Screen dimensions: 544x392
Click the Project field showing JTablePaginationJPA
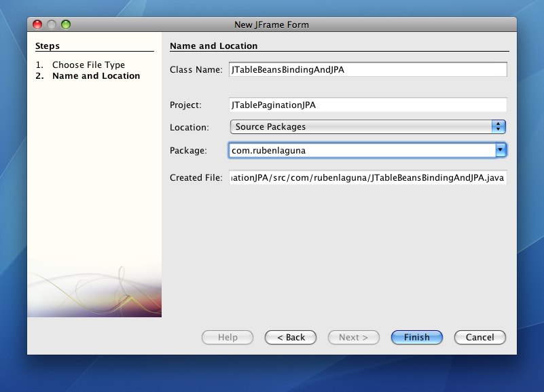pyautogui.click(x=367, y=105)
